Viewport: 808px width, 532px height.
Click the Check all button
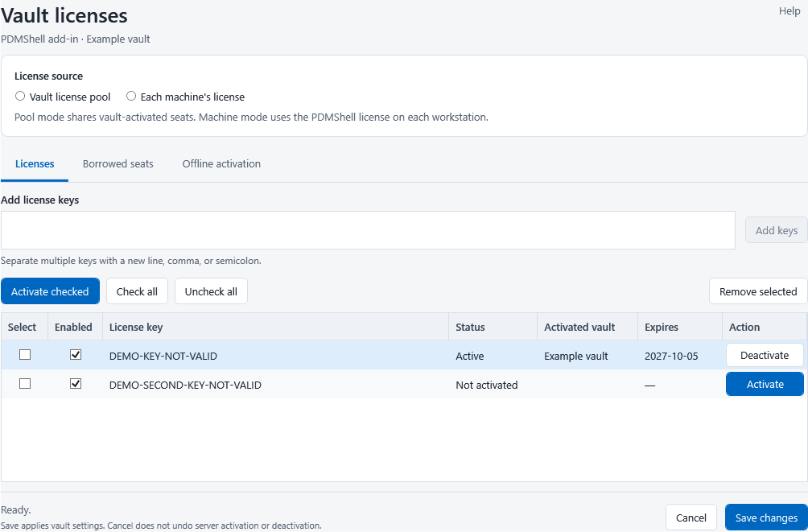click(137, 291)
